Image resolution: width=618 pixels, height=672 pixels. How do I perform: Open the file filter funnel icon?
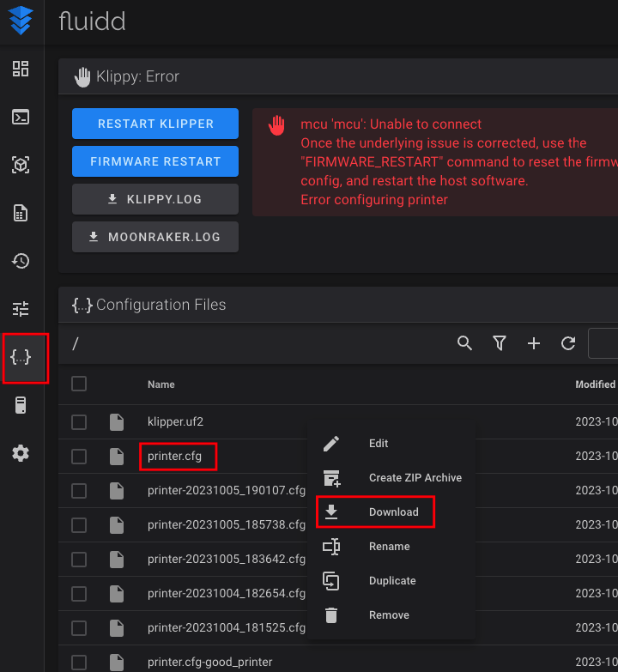click(500, 343)
